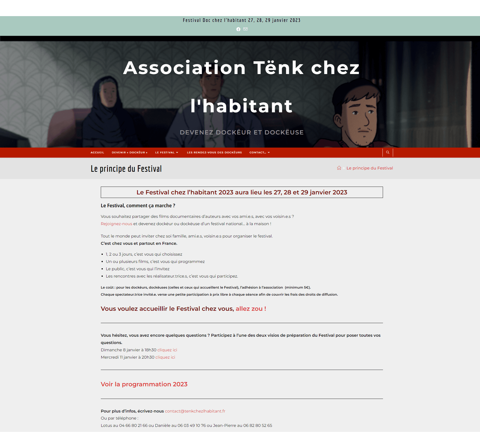The image size is (480, 448).
Task: Click the 'Les rencontres avec les réalisateur.trice.s' bullet
Action: pyautogui.click(x=172, y=276)
